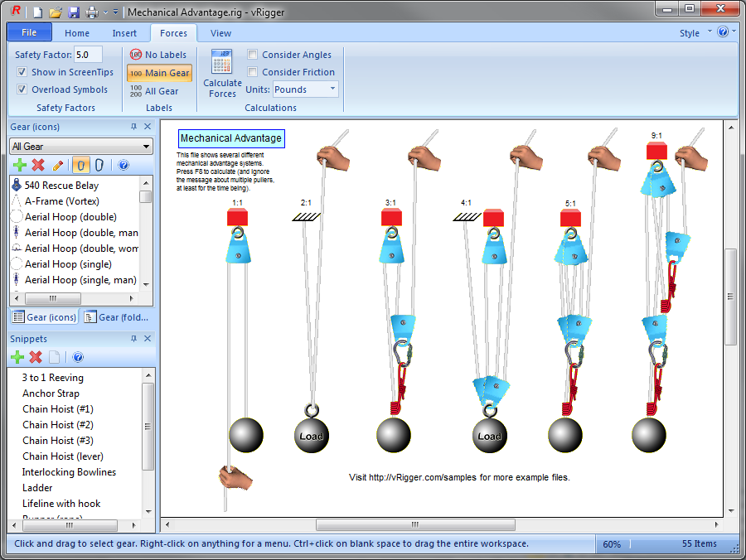Open the File menu
746x560 pixels.
coord(28,32)
